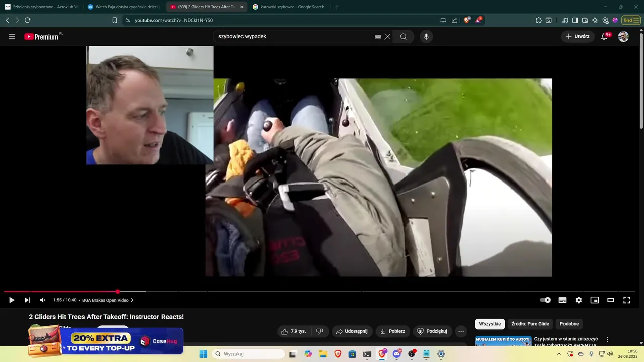The height and width of the screenshot is (362, 644).
Task: Click the Utwórz create button
Action: (578, 36)
